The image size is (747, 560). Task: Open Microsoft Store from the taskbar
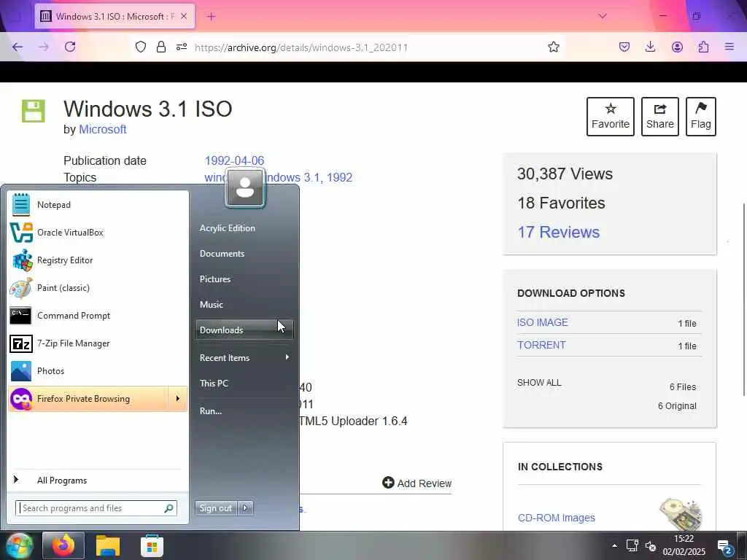click(x=152, y=545)
